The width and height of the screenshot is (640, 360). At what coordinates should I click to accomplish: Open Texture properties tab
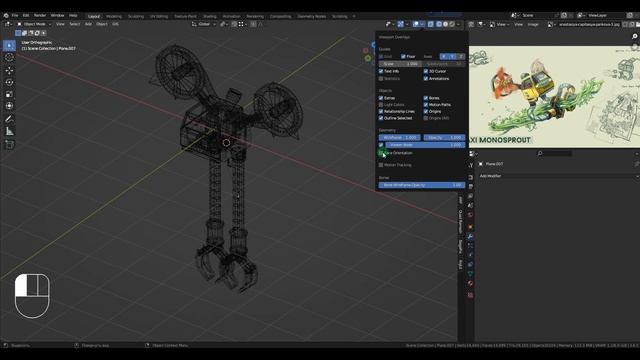click(x=470, y=295)
